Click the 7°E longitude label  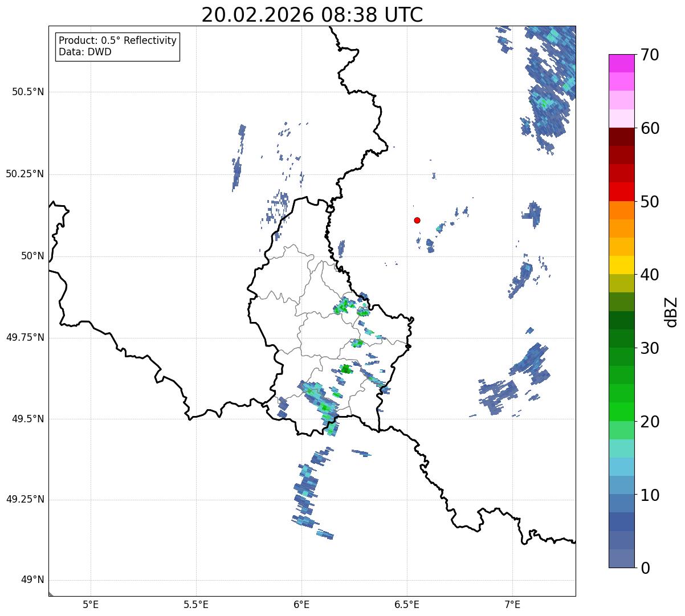click(512, 604)
